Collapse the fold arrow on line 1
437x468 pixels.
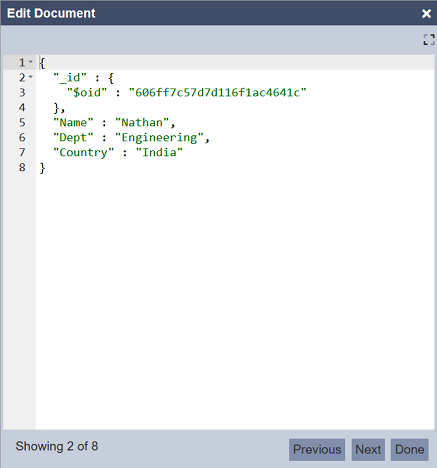[31, 62]
